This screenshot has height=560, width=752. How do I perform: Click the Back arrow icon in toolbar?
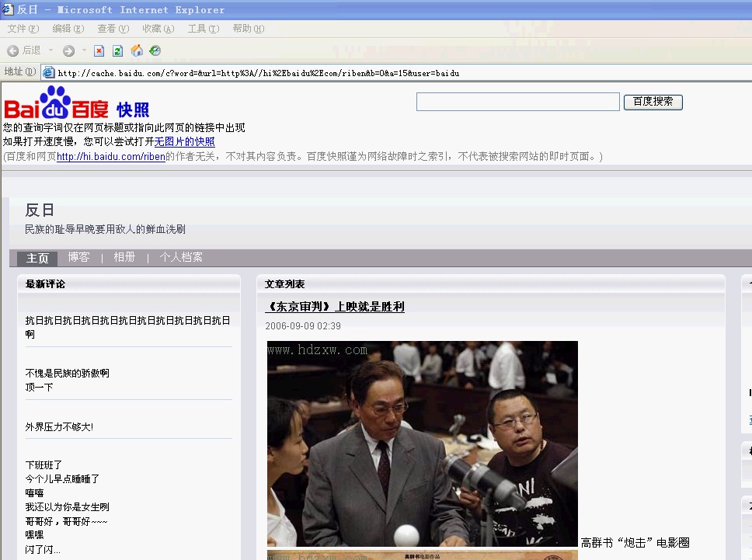(x=13, y=50)
